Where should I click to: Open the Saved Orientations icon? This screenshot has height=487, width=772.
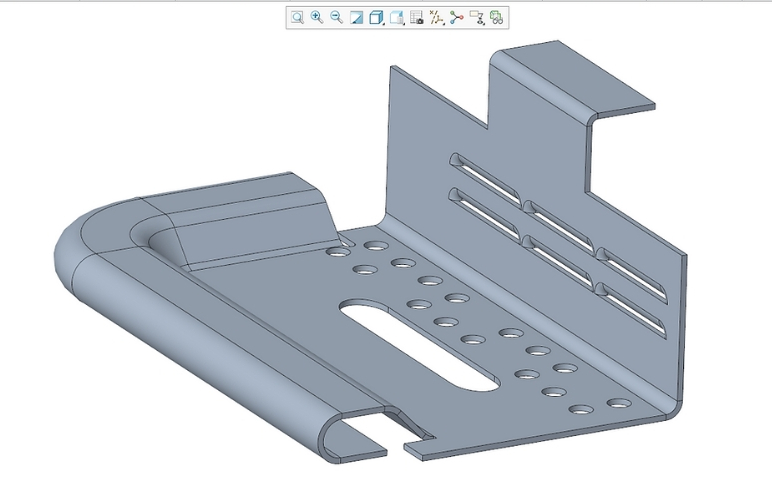tap(396, 18)
